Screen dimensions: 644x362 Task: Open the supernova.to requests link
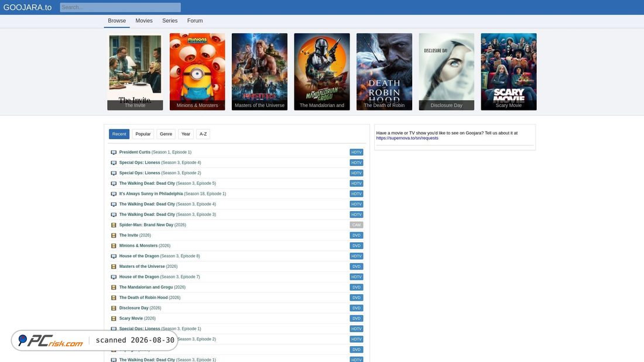pos(407,139)
